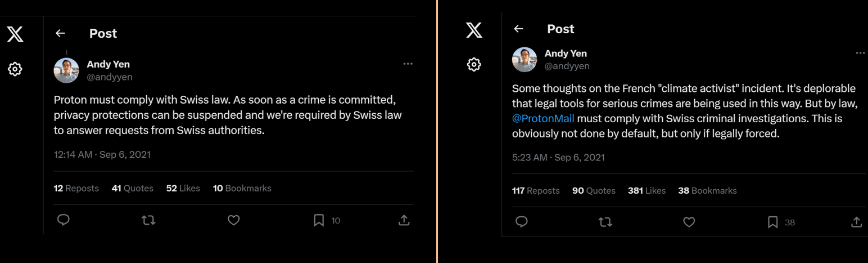Image resolution: width=868 pixels, height=263 pixels.
Task: Repost the 'Proton must comply' post
Action: (148, 220)
